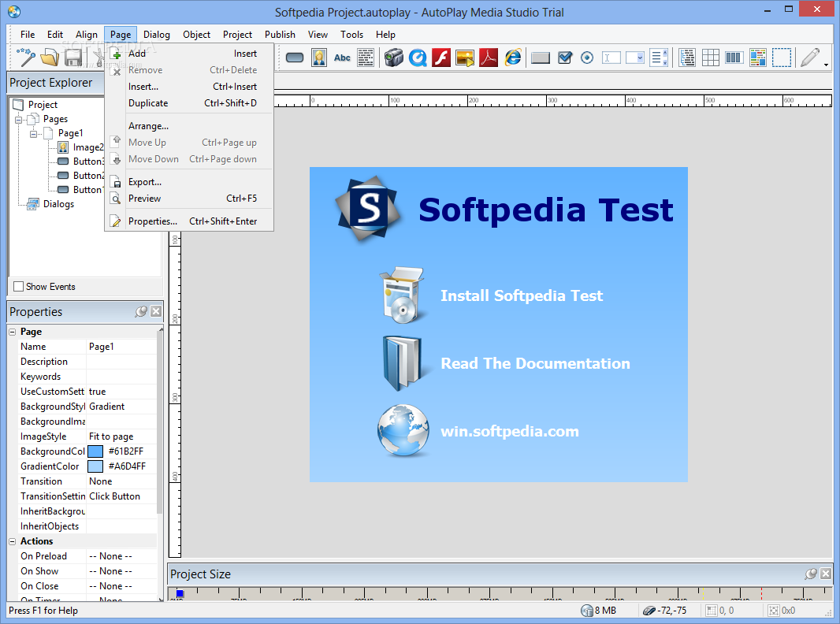Screen dimensions: 840x624
Task: Insert a Button object from toolbar
Action: pos(295,58)
